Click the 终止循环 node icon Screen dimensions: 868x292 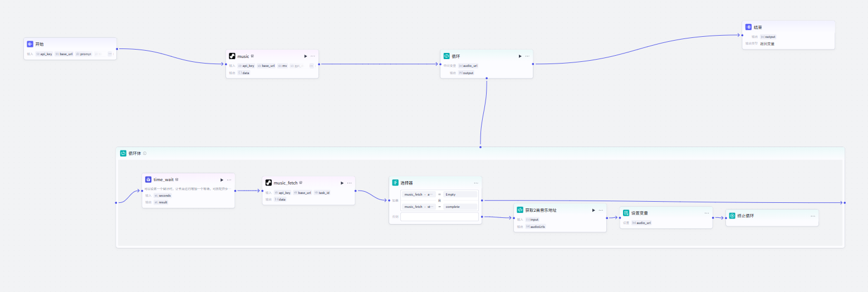point(732,216)
